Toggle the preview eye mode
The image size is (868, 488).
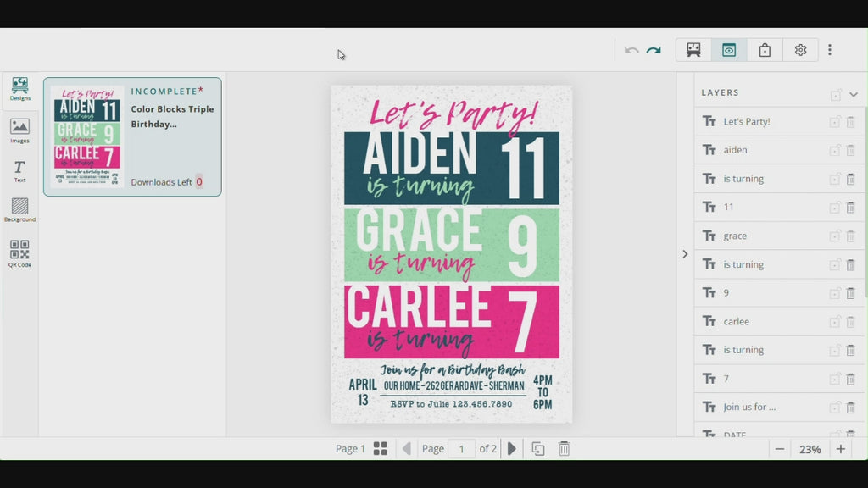pos(729,50)
